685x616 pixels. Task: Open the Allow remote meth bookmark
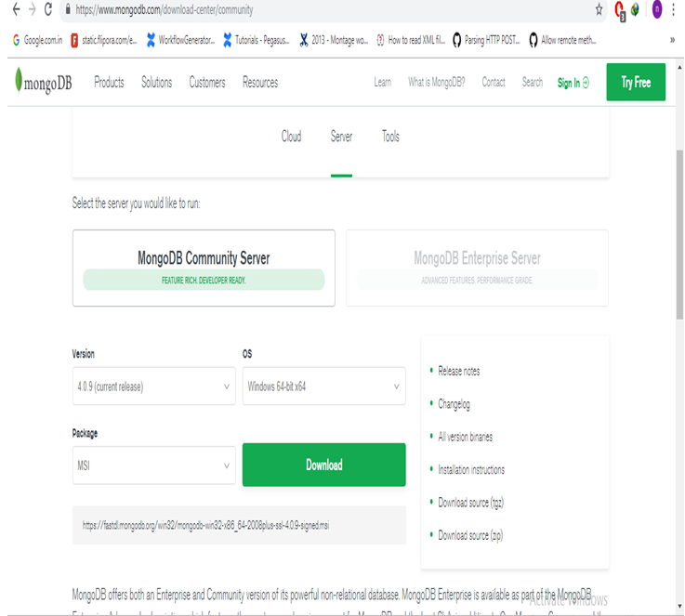coord(562,40)
